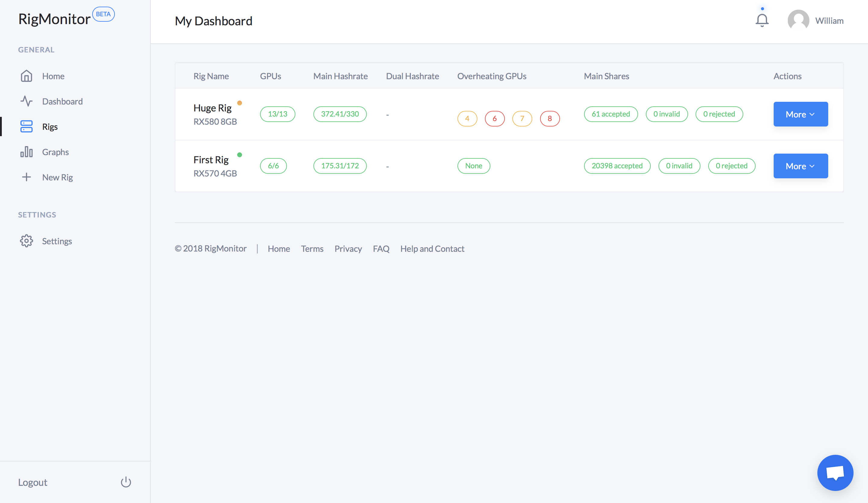Viewport: 868px width, 503px height.
Task: Click the 6/6 GPUs badge
Action: [x=273, y=166]
